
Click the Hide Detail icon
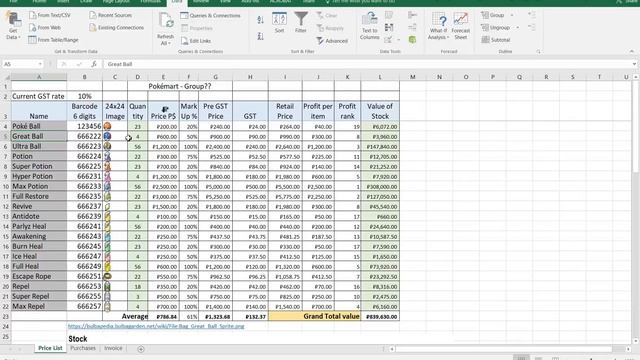(531, 27)
